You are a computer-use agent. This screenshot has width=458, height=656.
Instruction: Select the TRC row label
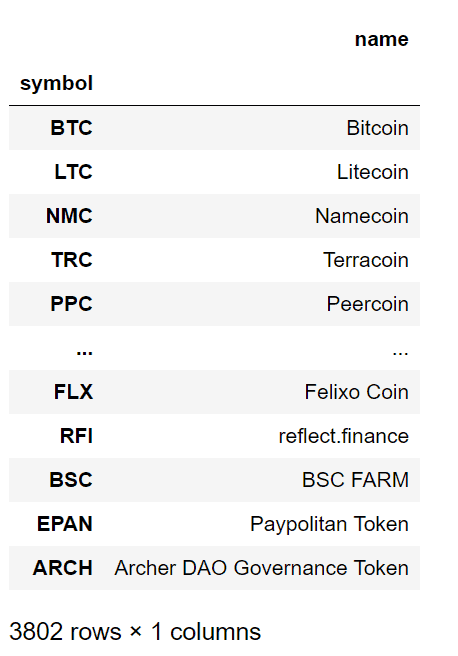[72, 260]
